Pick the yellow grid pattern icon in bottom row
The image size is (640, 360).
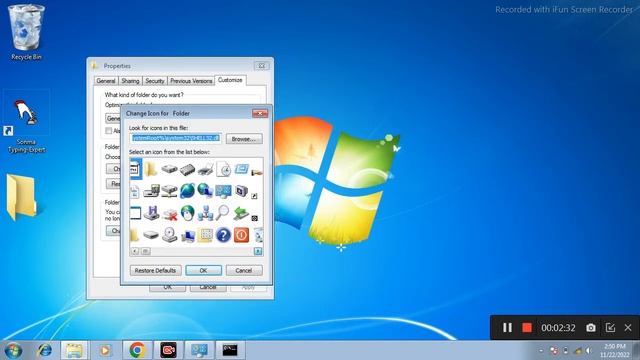pyautogui.click(x=205, y=235)
